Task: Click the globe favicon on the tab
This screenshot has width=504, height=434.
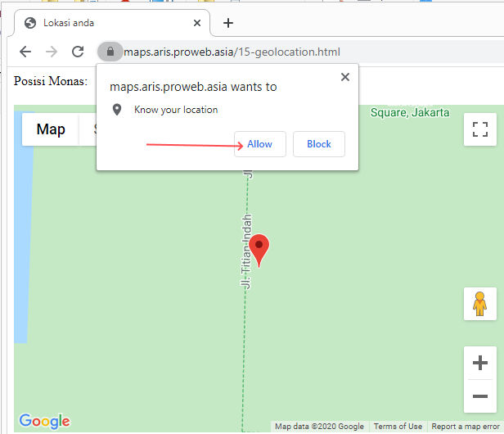Action: tap(30, 23)
